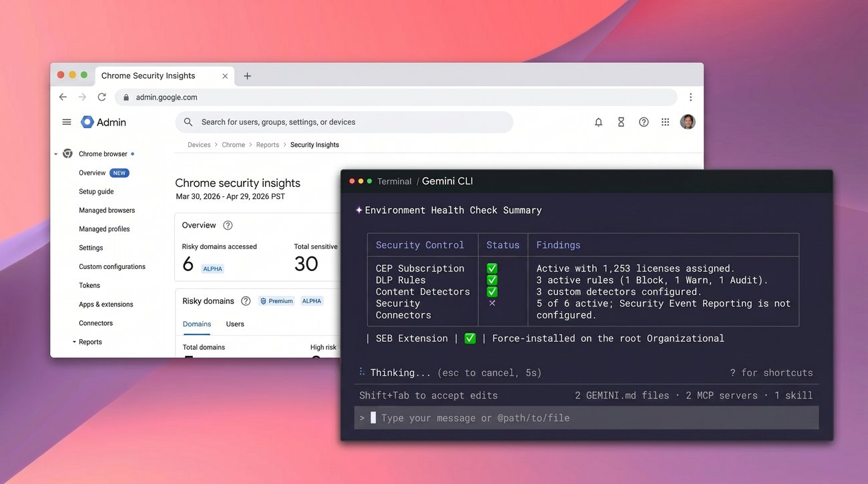Switch to the Users tab
This screenshot has height=484, width=868.
click(235, 324)
